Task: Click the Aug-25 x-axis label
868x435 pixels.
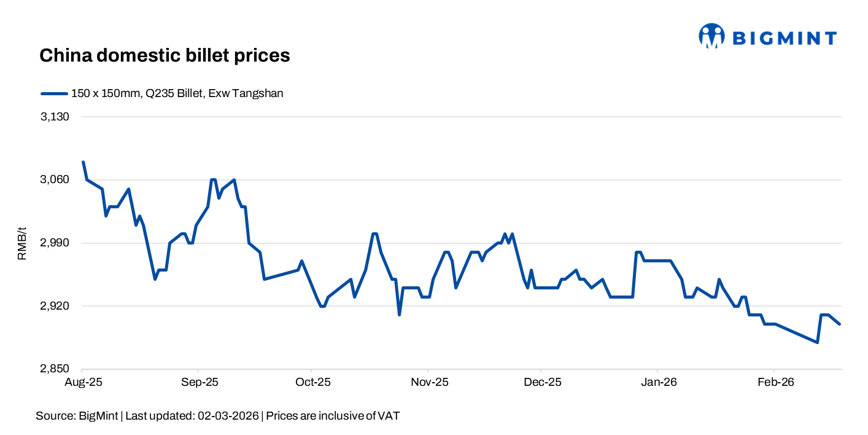Action: pyautogui.click(x=82, y=382)
